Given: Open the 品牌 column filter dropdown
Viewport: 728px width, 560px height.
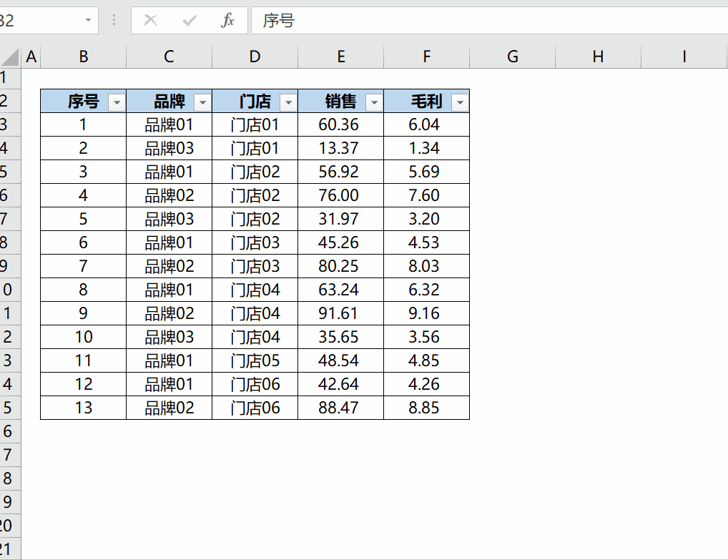Looking at the screenshot, I should click(x=202, y=102).
